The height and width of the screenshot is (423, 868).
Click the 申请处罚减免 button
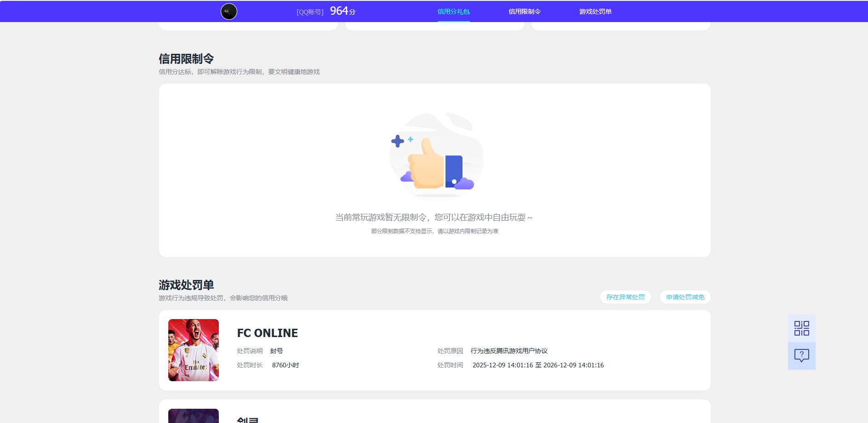(685, 297)
